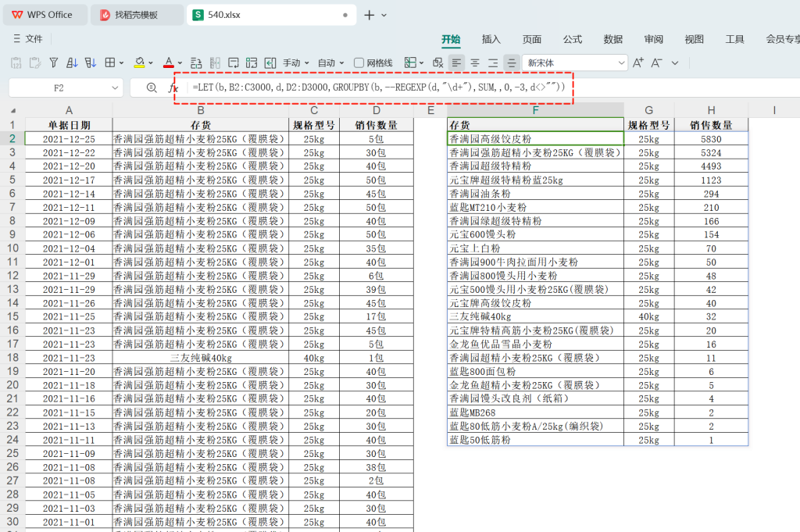Click the paste format brush clipboard icon
The height and width of the screenshot is (532, 800).
pos(34,62)
